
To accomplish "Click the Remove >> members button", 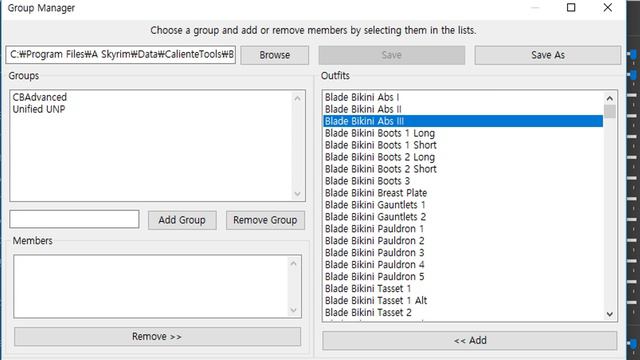I will tap(157, 337).
